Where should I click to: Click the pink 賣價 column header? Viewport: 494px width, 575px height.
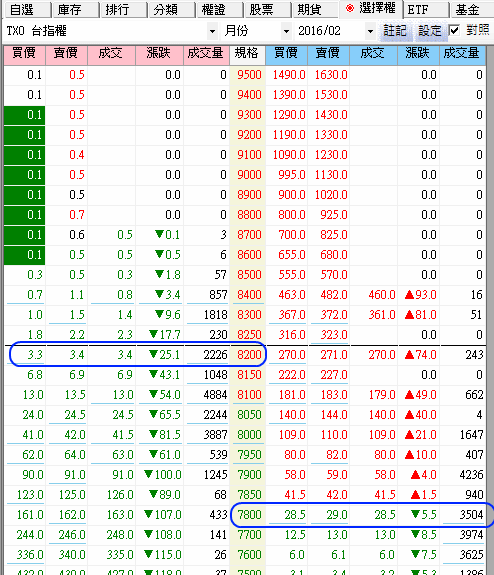[x=66, y=55]
